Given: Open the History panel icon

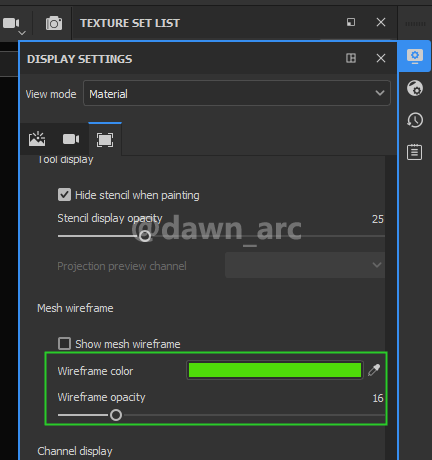Looking at the screenshot, I should point(415,120).
